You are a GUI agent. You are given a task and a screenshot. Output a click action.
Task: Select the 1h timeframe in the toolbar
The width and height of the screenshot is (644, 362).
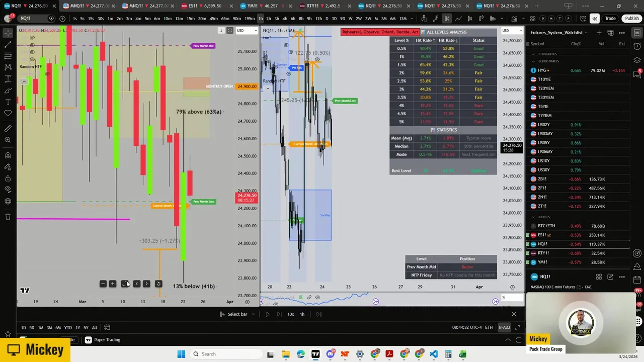click(x=260, y=19)
